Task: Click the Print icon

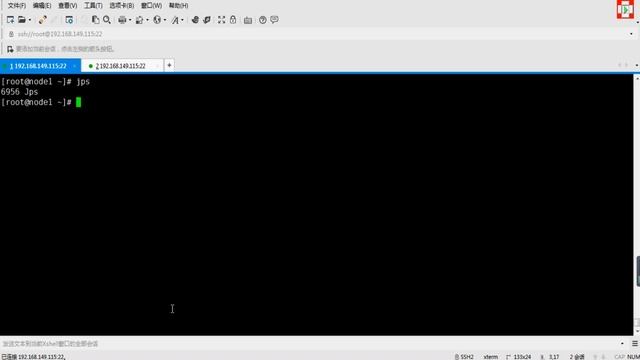Action: coord(122,20)
